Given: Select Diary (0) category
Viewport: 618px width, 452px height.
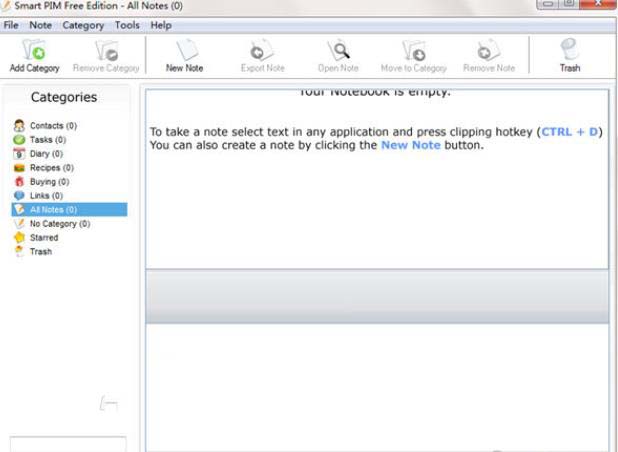Looking at the screenshot, I should pyautogui.click(x=46, y=154).
